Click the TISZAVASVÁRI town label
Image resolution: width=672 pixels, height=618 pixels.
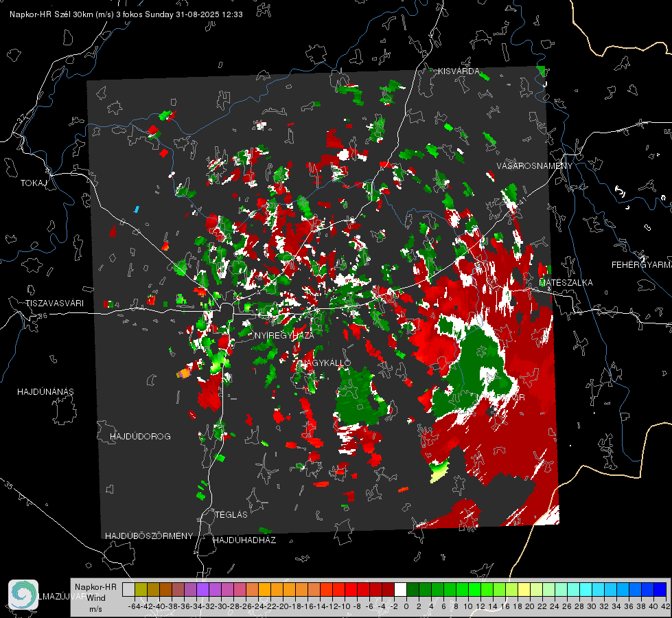(54, 304)
